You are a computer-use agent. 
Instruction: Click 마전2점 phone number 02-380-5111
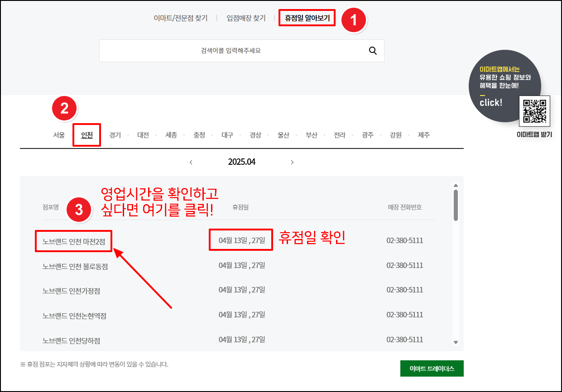(405, 240)
